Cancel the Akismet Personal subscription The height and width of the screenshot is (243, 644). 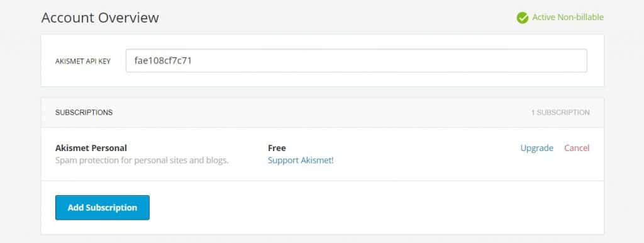(577, 148)
